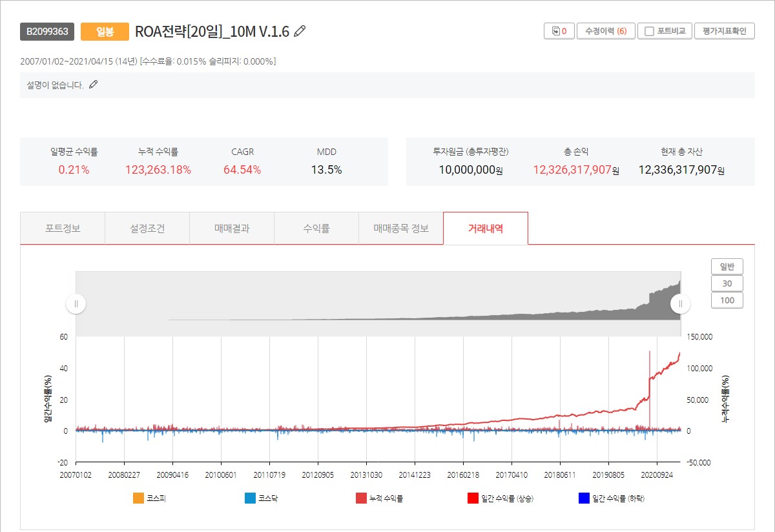Edit strategy title with pencil icon
The height and width of the screenshot is (532, 775).
coord(300,31)
